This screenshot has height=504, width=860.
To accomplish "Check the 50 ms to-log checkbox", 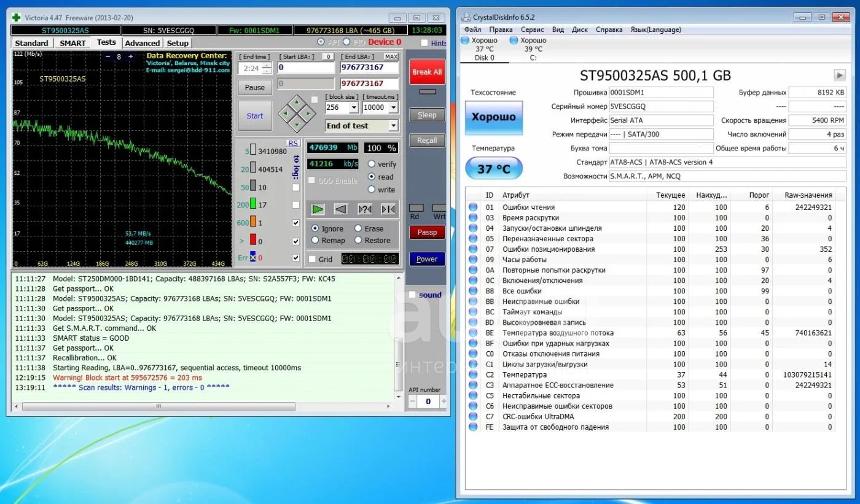I will tap(296, 187).
